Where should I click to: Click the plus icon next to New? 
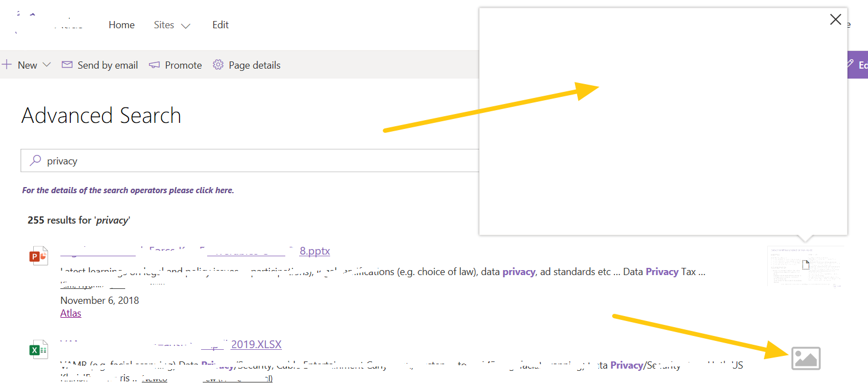click(7, 65)
